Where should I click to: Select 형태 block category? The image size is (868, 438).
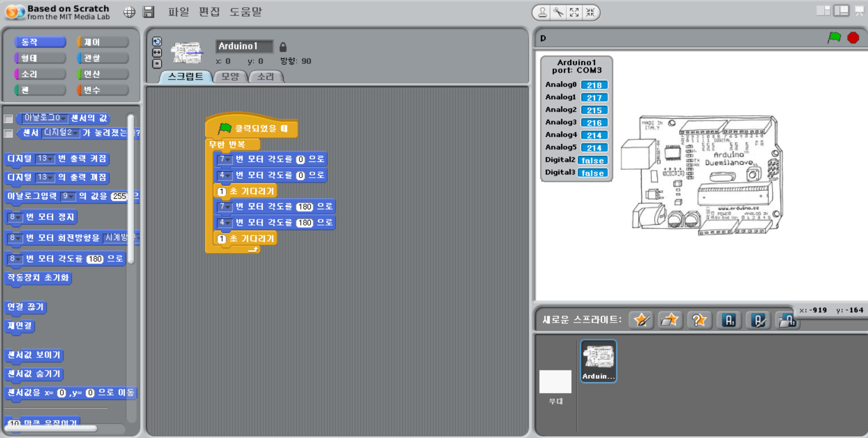pos(40,58)
